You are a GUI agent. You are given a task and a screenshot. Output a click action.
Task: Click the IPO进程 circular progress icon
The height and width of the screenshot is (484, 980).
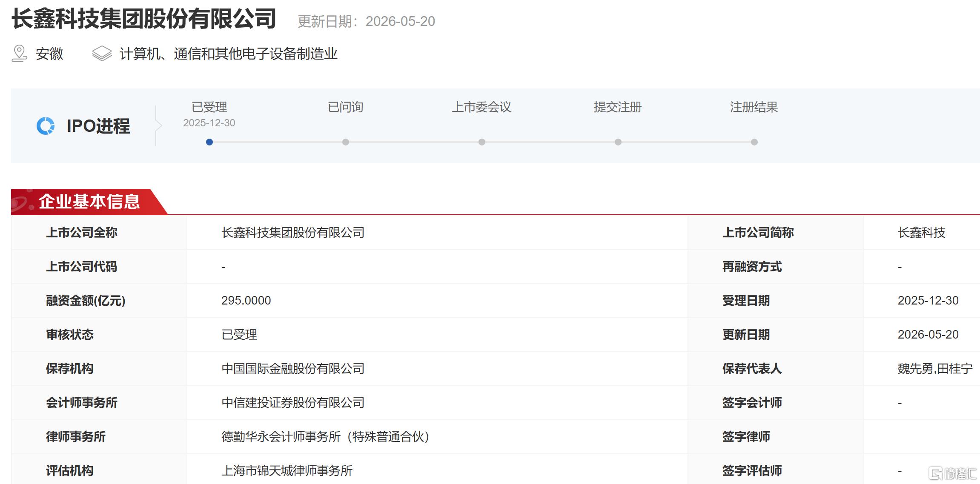click(x=46, y=126)
